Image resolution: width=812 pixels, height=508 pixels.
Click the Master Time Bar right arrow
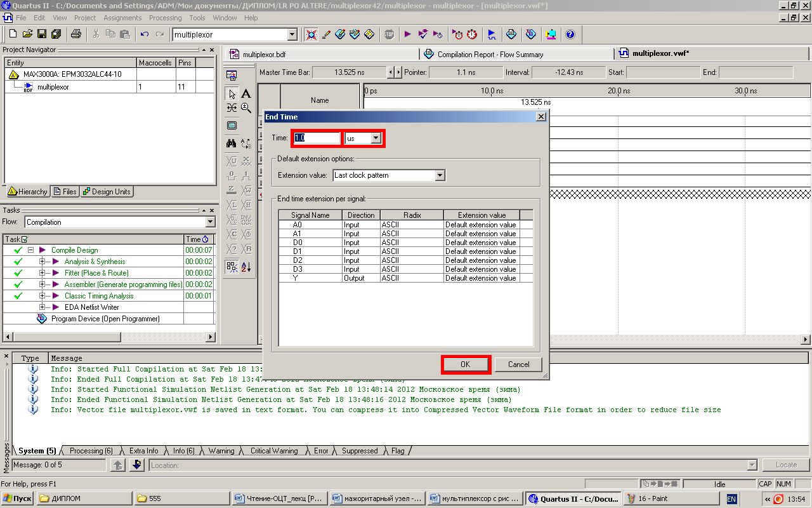(398, 72)
